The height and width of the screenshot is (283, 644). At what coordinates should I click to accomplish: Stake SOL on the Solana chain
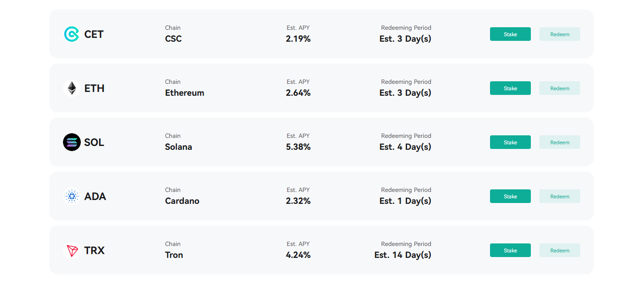[x=510, y=142]
